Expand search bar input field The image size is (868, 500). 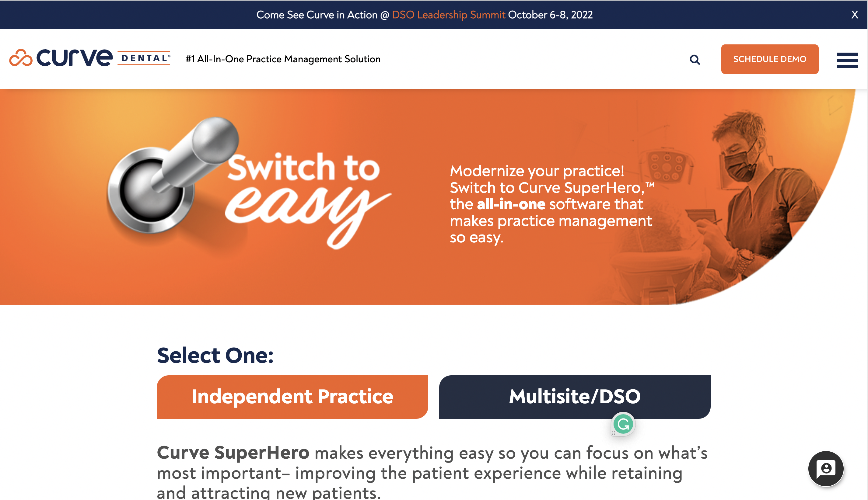pos(695,59)
